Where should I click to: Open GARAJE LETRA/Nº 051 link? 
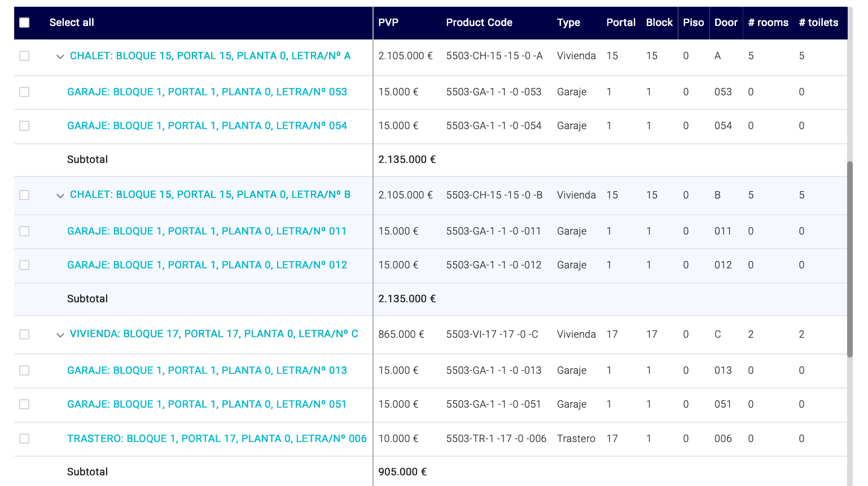[207, 404]
